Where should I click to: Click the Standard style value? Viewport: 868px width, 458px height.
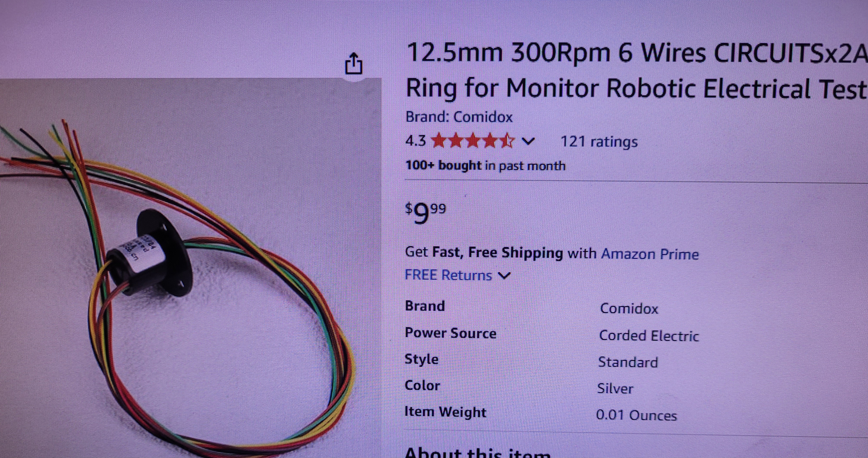628,362
